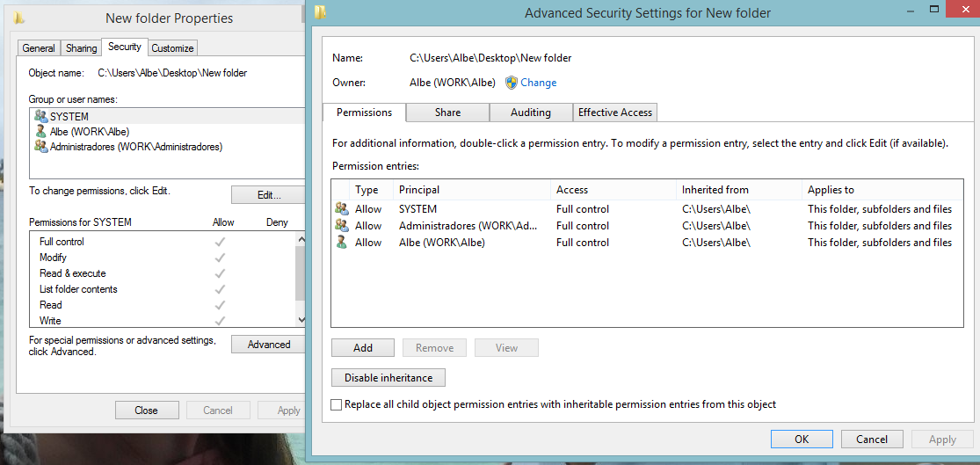
Task: Select Administradores icon in Group or user names list
Action: (41, 146)
